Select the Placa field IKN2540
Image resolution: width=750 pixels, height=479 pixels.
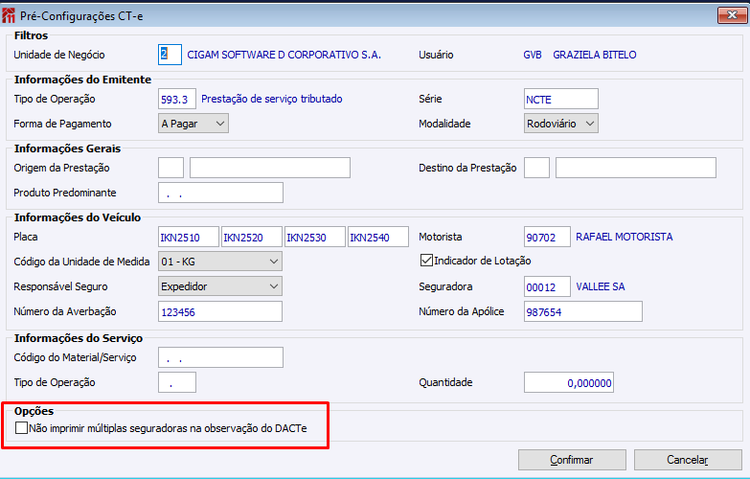coord(378,237)
